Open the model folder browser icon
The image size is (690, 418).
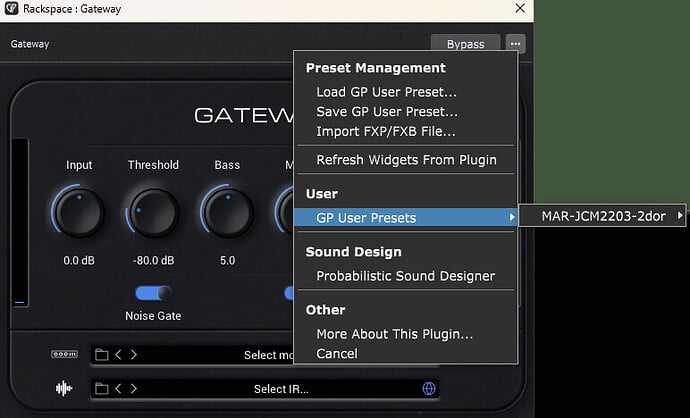[102, 355]
